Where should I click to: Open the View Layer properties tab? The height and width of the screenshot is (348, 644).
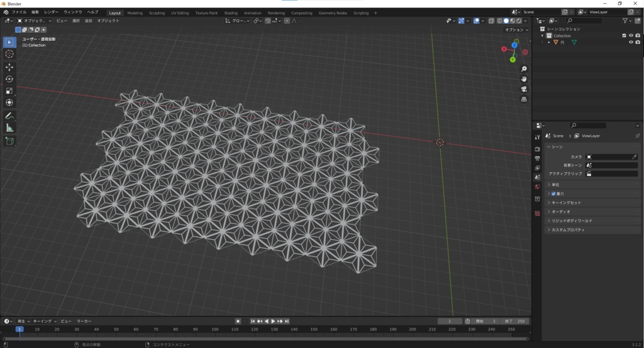[537, 168]
